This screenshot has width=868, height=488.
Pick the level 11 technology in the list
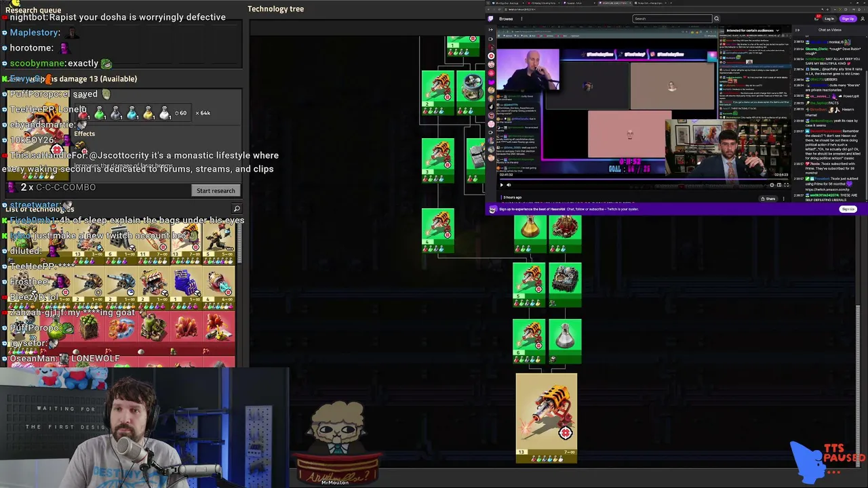[155, 244]
